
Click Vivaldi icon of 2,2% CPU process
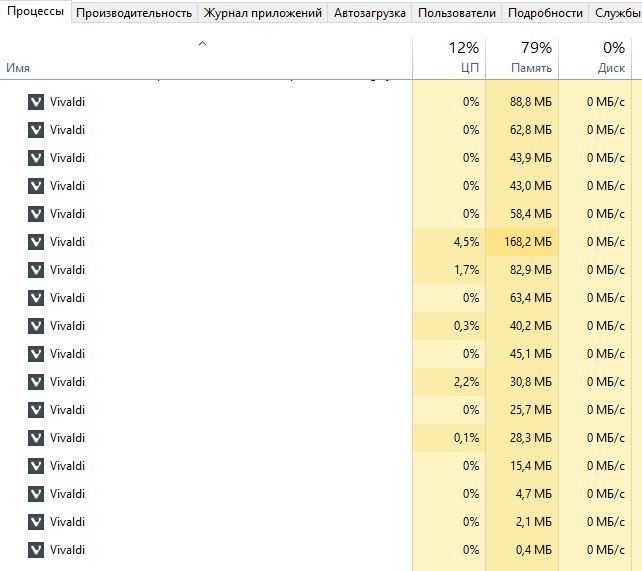(36, 382)
